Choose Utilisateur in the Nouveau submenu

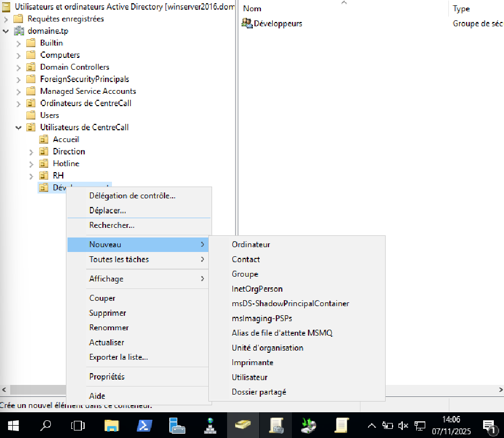(x=250, y=377)
